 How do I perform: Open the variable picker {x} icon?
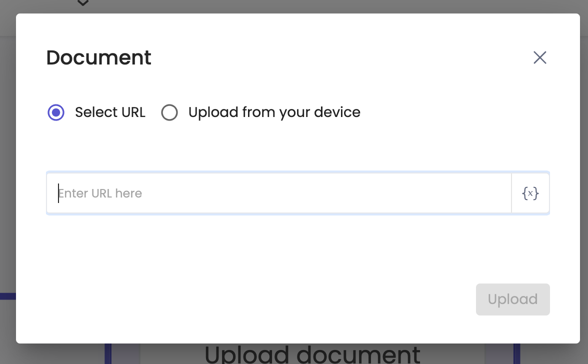pyautogui.click(x=530, y=193)
